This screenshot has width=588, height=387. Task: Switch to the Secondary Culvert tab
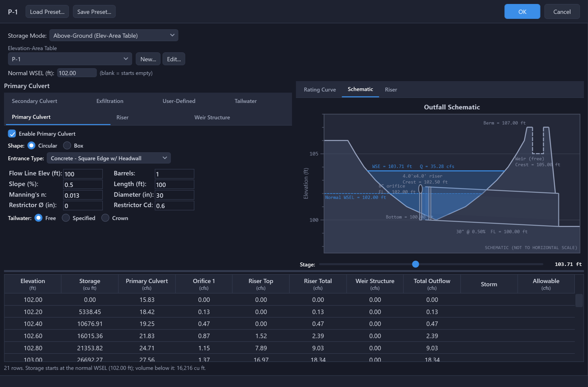34,101
